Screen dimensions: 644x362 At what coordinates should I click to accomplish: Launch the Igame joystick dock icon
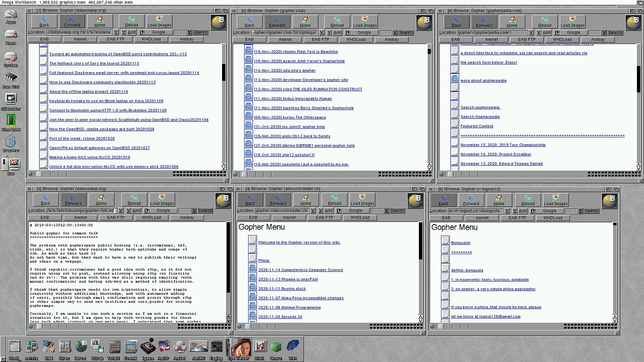pyautogui.click(x=147, y=349)
